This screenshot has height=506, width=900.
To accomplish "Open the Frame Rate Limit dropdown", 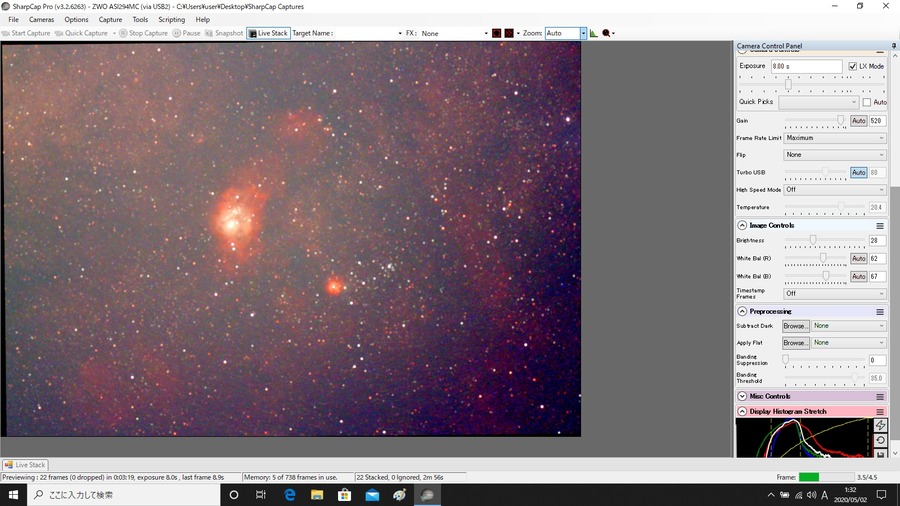I will click(x=835, y=138).
